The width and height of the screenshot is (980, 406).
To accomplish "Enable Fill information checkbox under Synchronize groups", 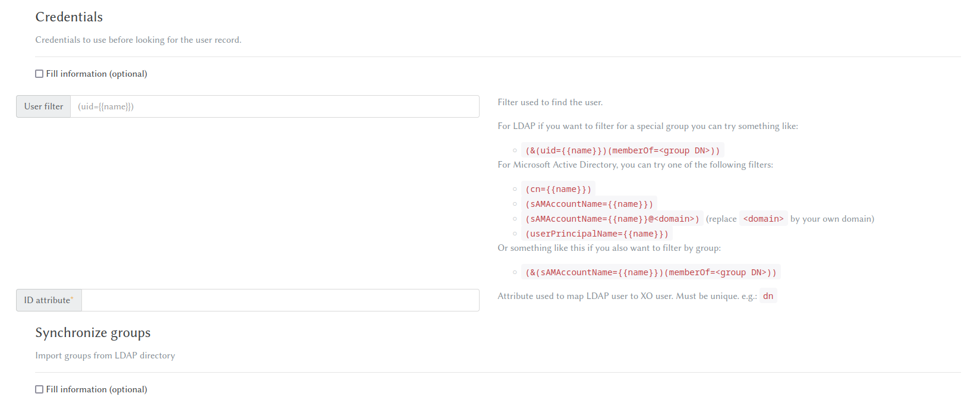I will [39, 389].
